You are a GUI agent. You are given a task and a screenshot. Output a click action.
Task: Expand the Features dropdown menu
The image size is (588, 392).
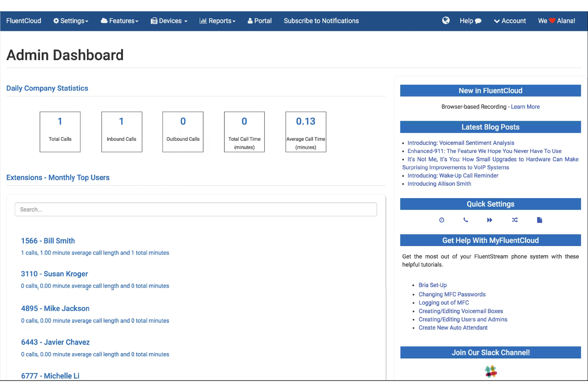point(120,21)
